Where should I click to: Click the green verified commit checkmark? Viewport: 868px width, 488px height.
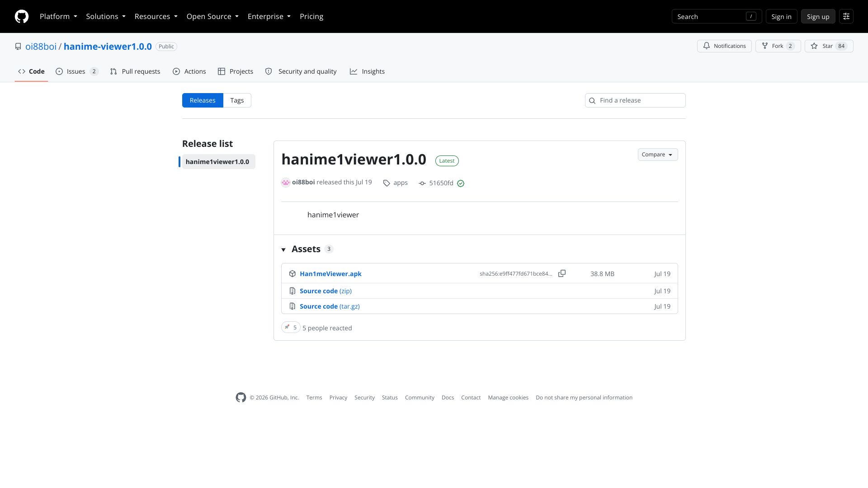click(461, 183)
